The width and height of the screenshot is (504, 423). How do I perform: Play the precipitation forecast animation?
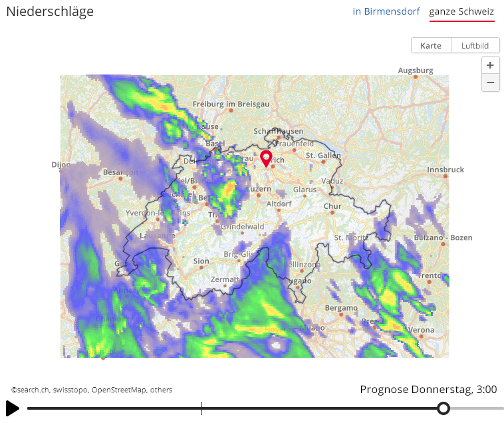[x=13, y=408]
